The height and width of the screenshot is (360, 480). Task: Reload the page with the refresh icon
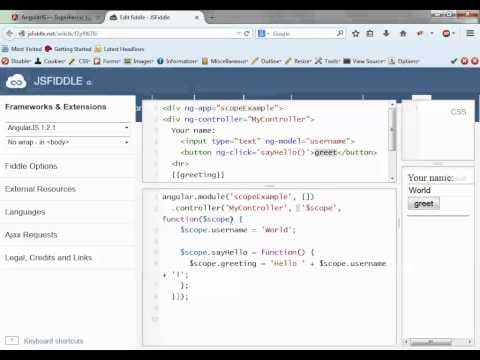coord(247,34)
